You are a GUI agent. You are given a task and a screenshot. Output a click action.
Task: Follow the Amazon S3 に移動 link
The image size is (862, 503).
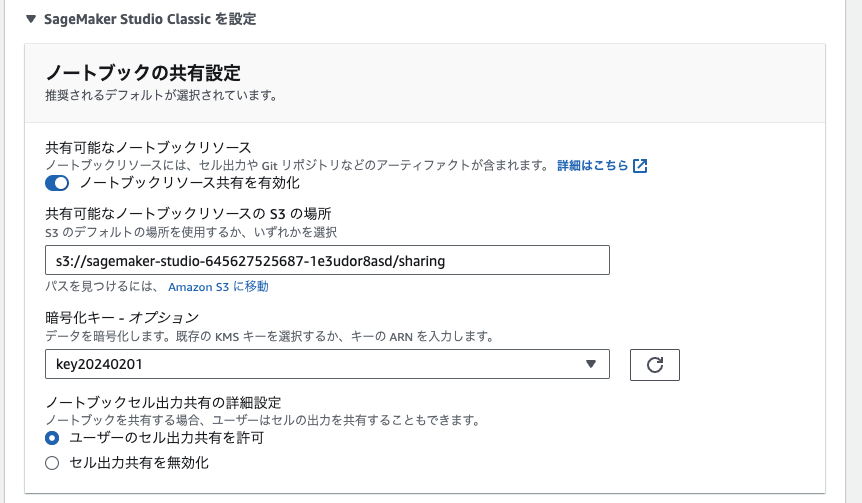click(x=218, y=286)
